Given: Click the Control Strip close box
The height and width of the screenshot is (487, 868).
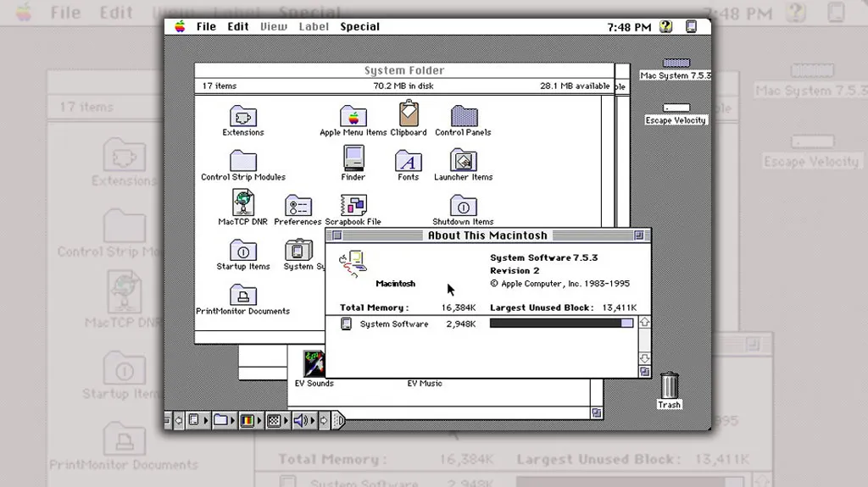Looking at the screenshot, I should click(167, 421).
